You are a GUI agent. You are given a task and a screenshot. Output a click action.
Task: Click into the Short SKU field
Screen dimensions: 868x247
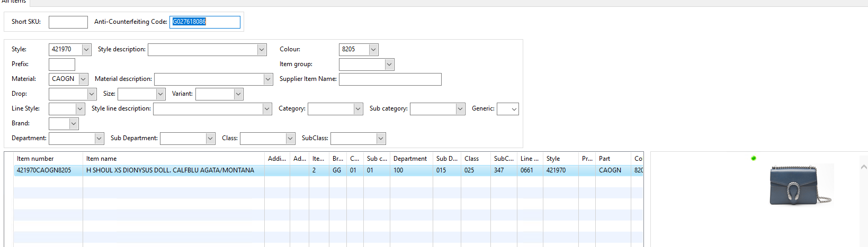[68, 22]
